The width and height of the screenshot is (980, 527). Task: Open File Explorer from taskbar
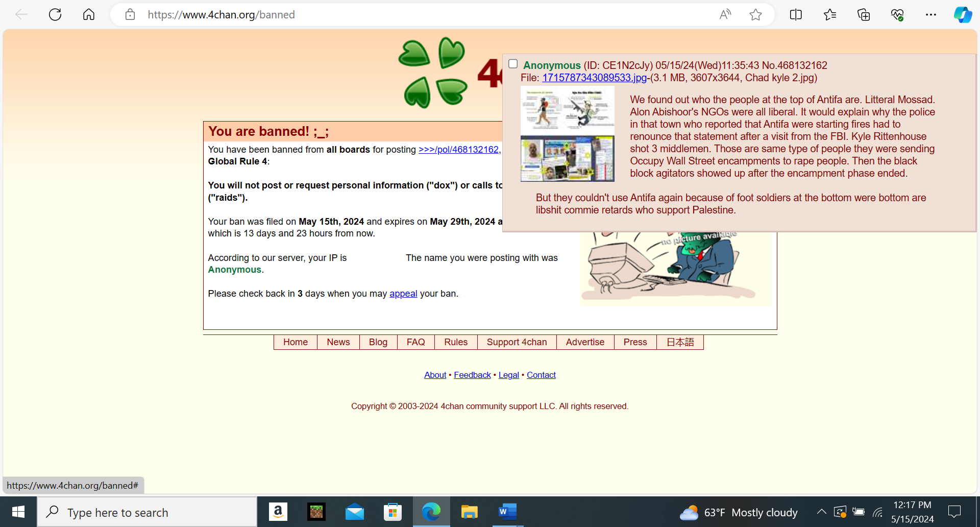(469, 512)
